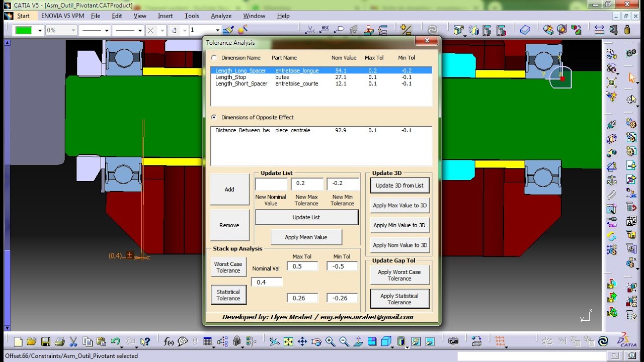
Task: Click the Update List button
Action: (x=306, y=217)
